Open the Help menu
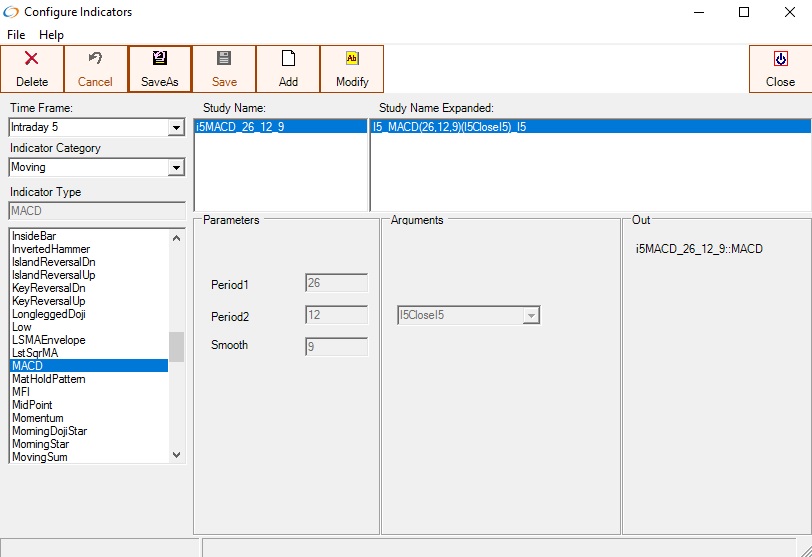Viewport: 812px width, 557px height. pos(51,35)
